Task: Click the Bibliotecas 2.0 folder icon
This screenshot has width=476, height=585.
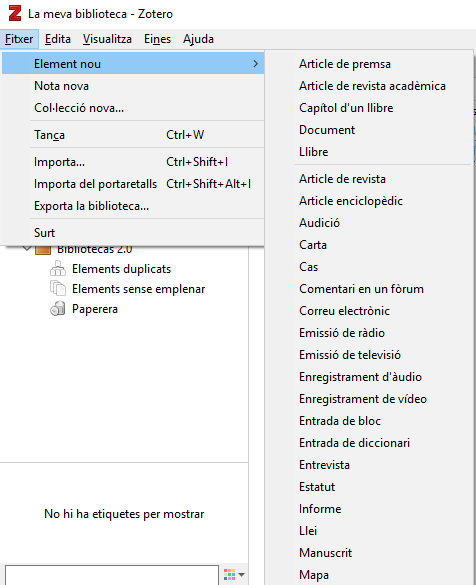Action: coord(43,249)
